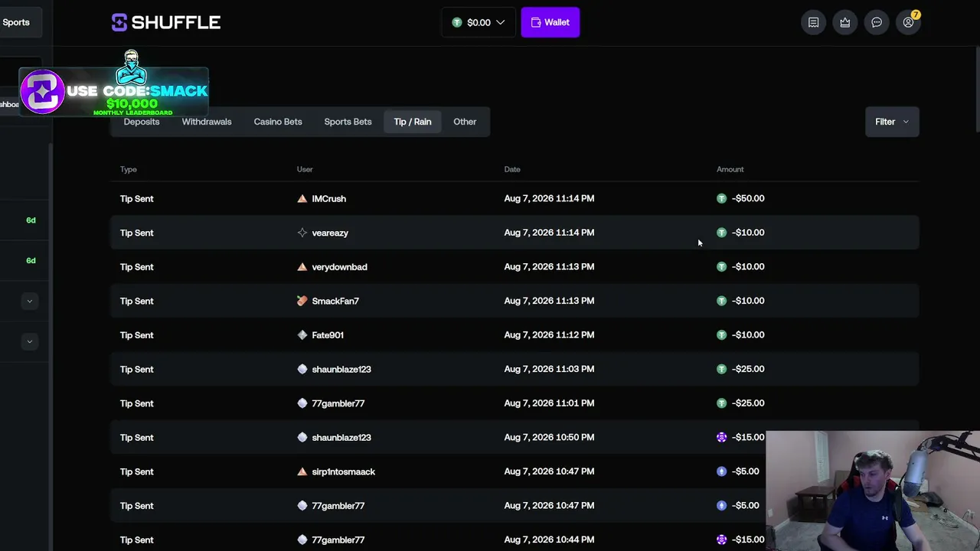The height and width of the screenshot is (551, 980).
Task: Open the user profile icon
Action: (908, 22)
